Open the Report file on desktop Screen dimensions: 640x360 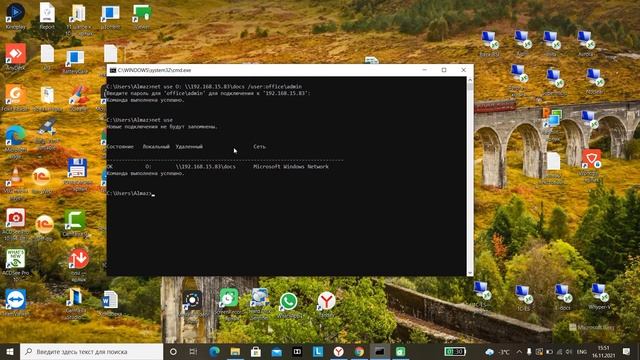pyautogui.click(x=47, y=13)
